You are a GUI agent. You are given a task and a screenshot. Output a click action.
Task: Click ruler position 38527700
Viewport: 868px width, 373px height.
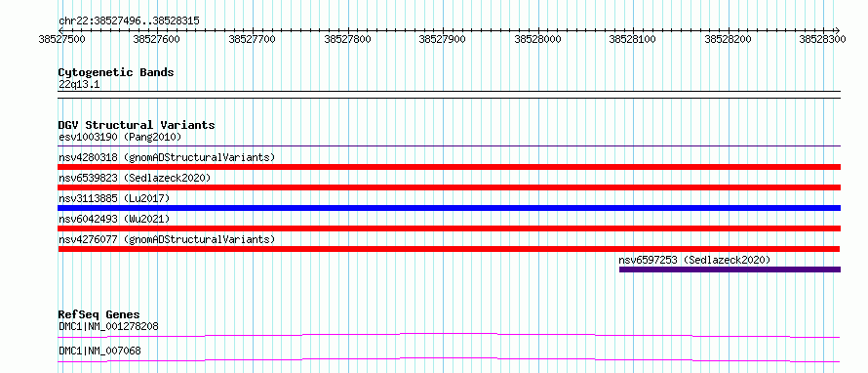pos(253,39)
